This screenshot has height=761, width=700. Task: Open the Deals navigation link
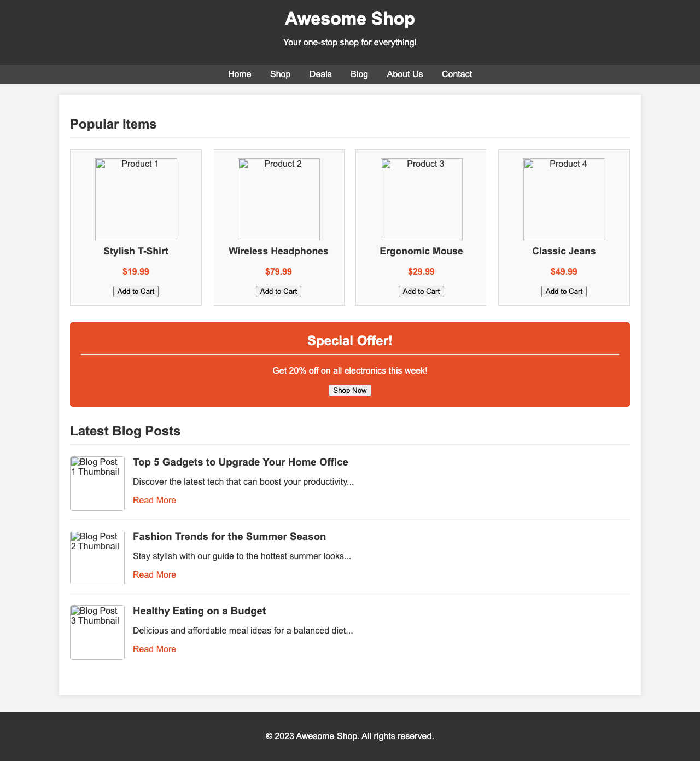click(x=322, y=73)
